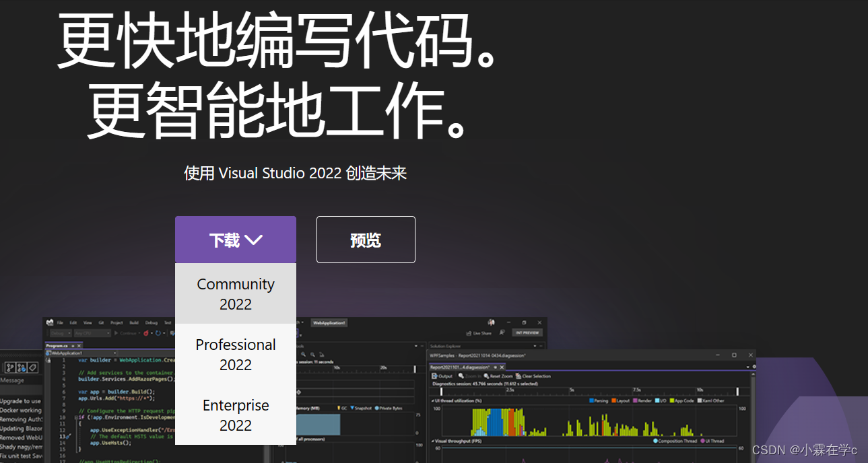Screen dimensions: 868x463
Task: Click the headline line 更智能地工作。
Action: coord(277,110)
